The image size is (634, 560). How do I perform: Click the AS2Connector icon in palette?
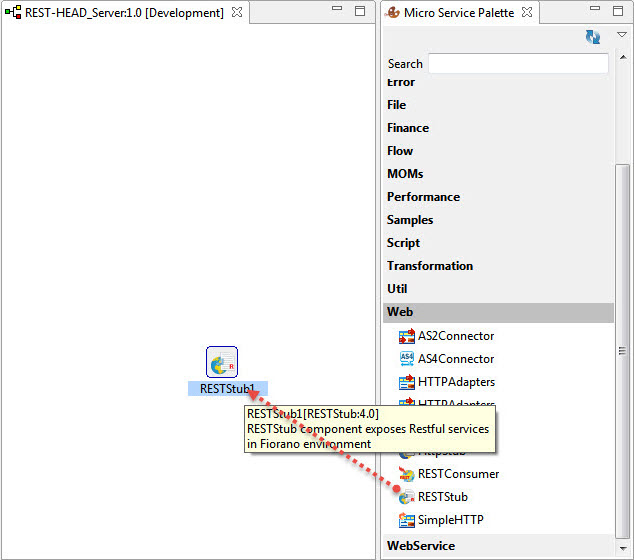point(406,336)
